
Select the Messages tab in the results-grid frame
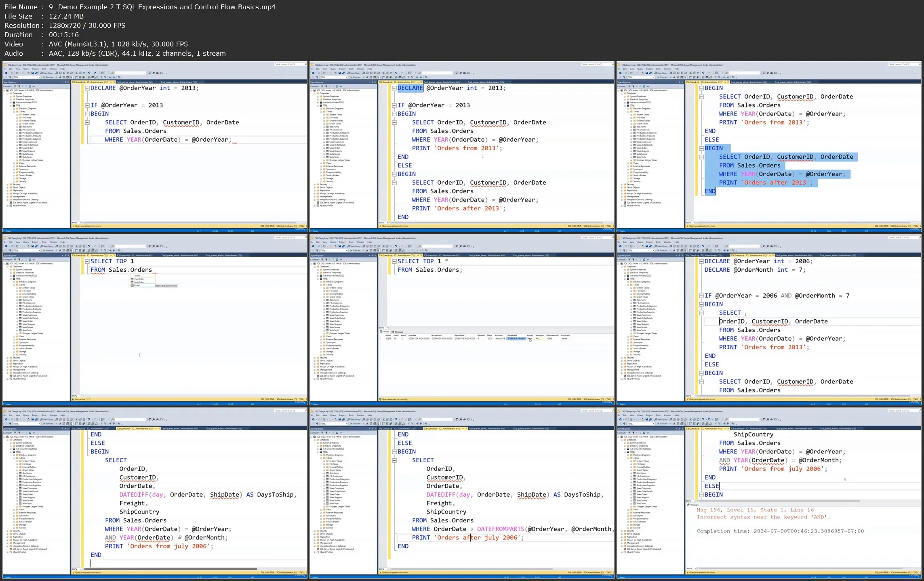pyautogui.click(x=398, y=332)
